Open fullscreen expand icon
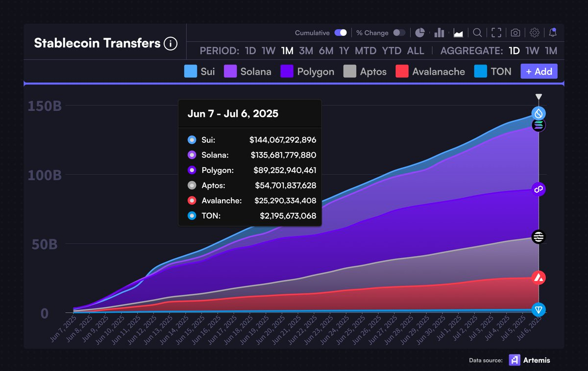The height and width of the screenshot is (371, 588). (x=496, y=33)
